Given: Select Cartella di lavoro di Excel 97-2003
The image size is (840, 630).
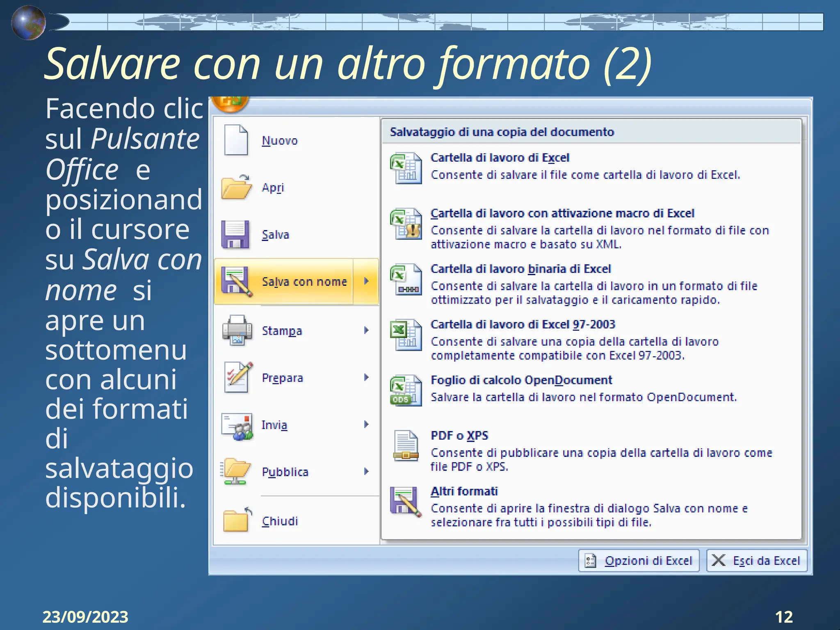Looking at the screenshot, I should (x=591, y=340).
